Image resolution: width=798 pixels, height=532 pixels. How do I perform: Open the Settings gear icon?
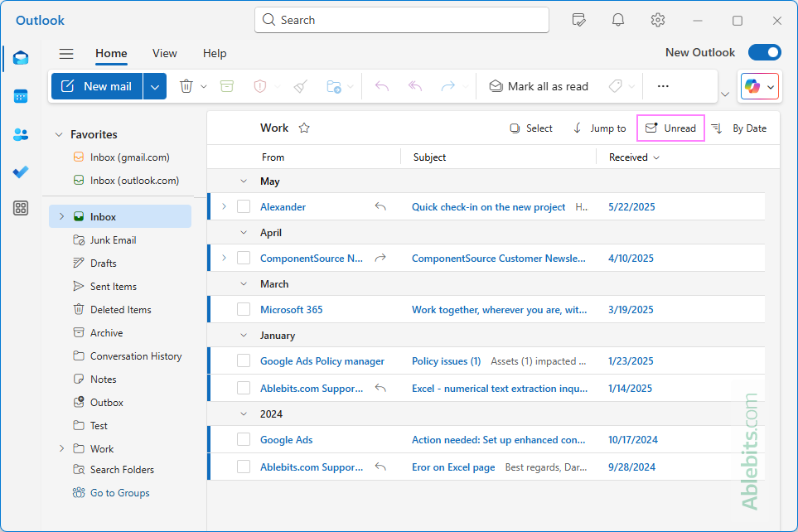click(x=658, y=20)
